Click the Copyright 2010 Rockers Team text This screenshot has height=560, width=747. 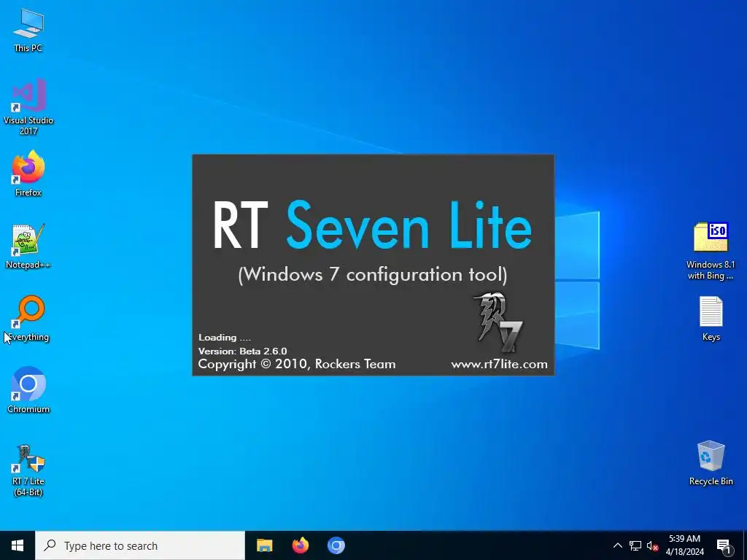[297, 365]
